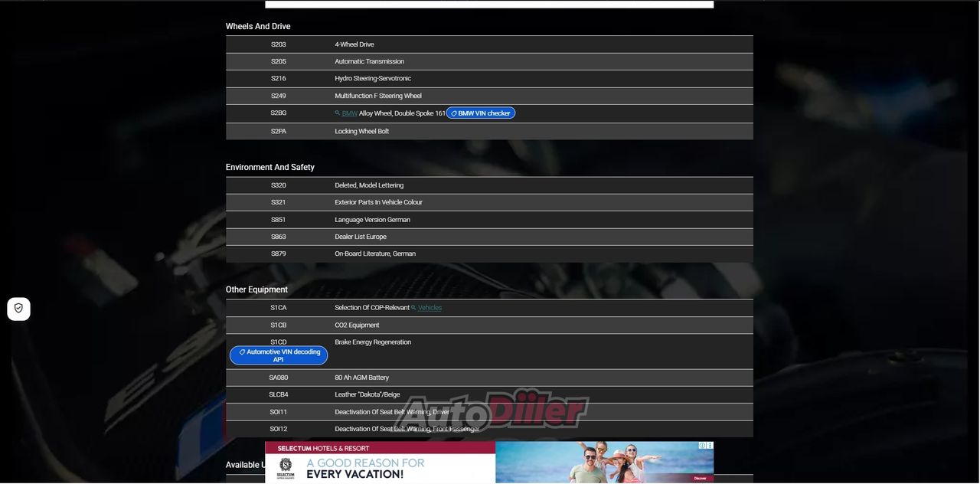Click Dealer List Europe text
The height and width of the screenshot is (484, 980).
click(x=361, y=237)
